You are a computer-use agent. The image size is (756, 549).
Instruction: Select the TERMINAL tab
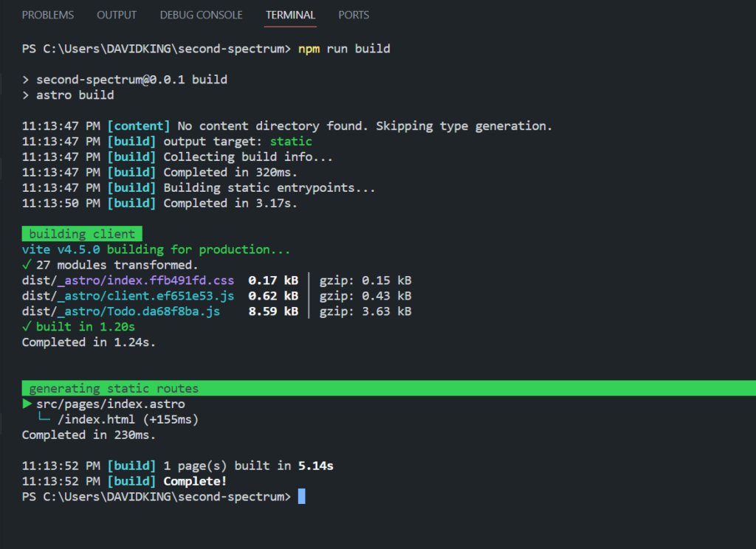[x=290, y=15]
